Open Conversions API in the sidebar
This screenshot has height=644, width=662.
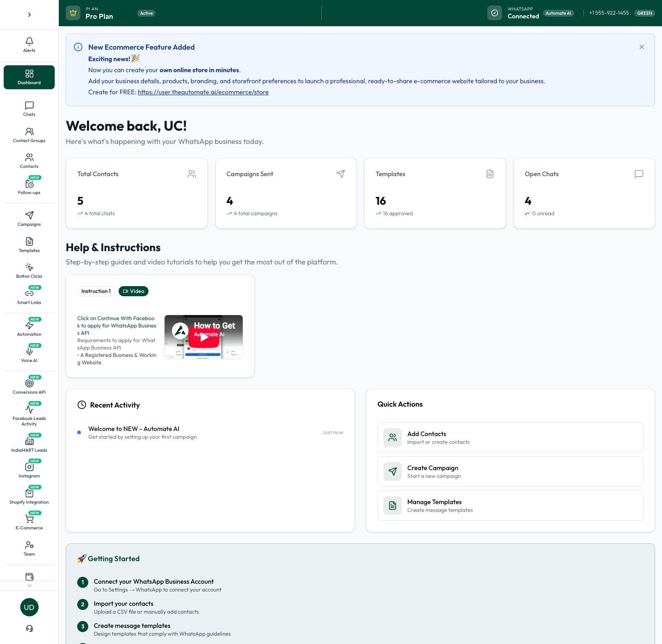29,387
